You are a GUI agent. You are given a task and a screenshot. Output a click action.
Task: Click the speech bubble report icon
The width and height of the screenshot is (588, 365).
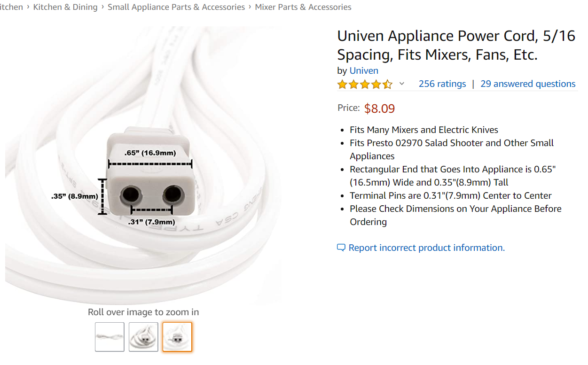tap(341, 248)
